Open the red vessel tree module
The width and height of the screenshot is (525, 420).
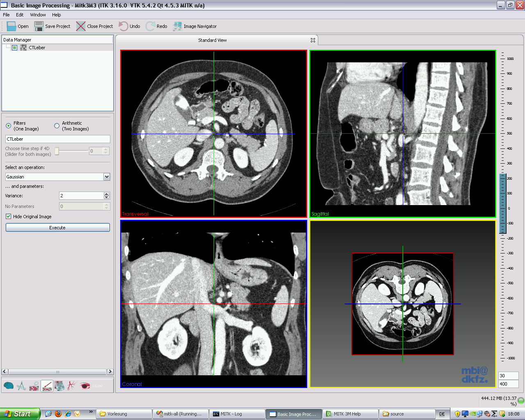(x=72, y=386)
